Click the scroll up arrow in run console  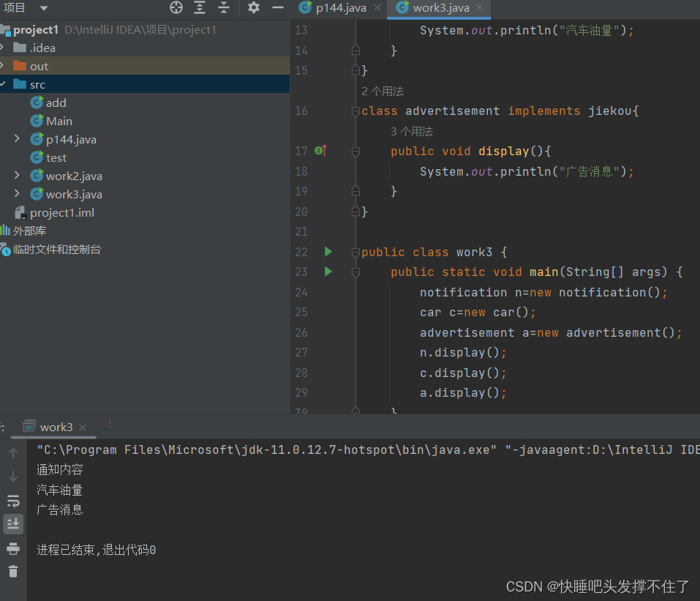click(13, 453)
